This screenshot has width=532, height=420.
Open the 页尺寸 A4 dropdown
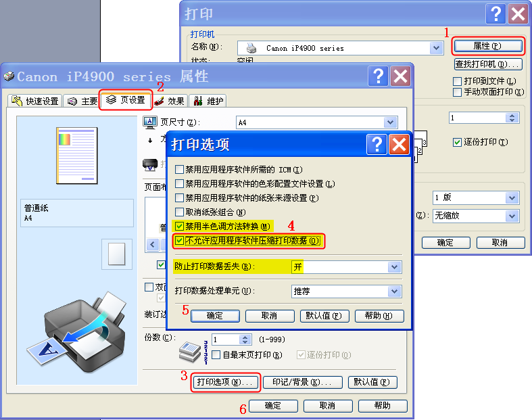[x=389, y=122]
